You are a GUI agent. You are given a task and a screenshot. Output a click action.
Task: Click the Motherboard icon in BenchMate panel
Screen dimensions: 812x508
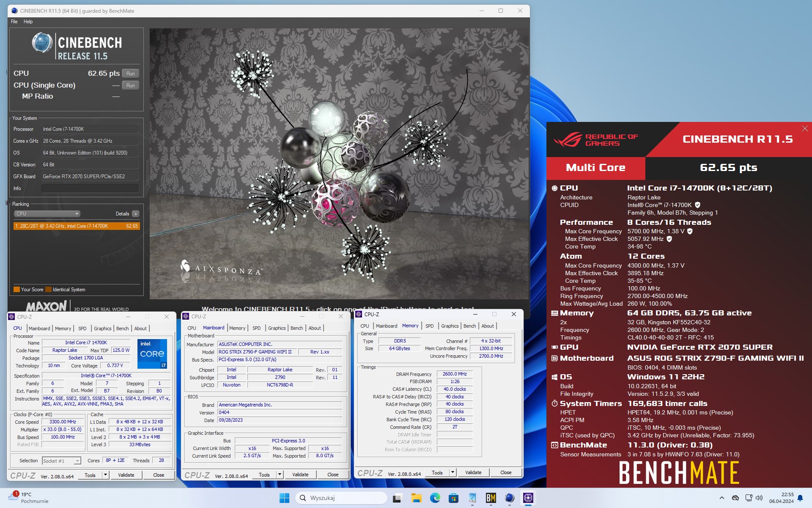[554, 358]
